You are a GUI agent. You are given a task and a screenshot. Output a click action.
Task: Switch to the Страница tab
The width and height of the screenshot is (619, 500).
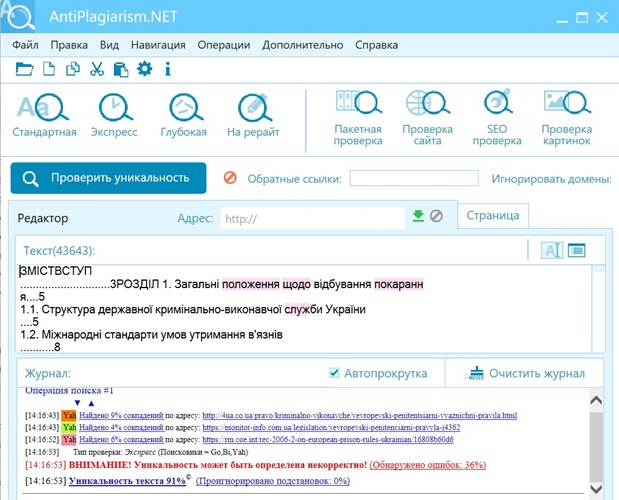pos(493,215)
